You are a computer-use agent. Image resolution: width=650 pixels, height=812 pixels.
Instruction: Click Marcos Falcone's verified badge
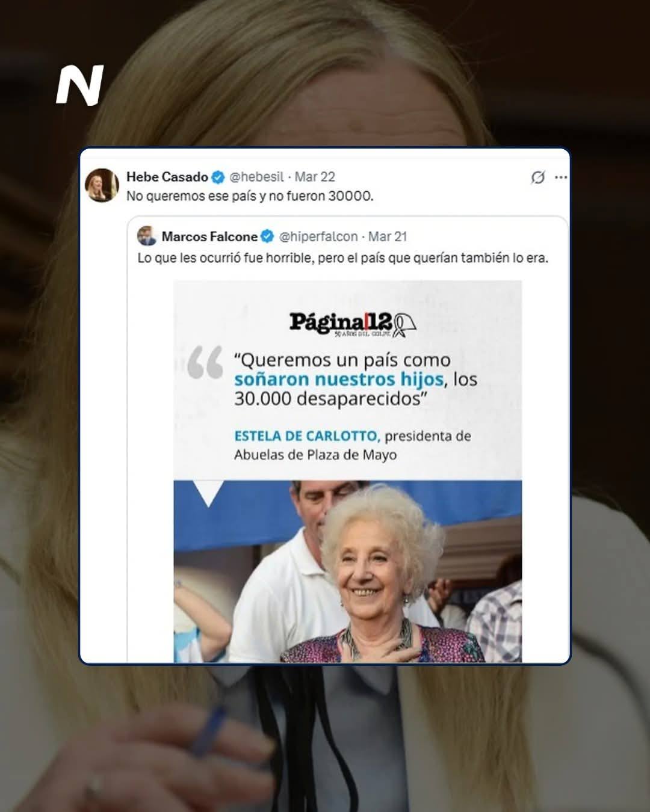tap(267, 236)
